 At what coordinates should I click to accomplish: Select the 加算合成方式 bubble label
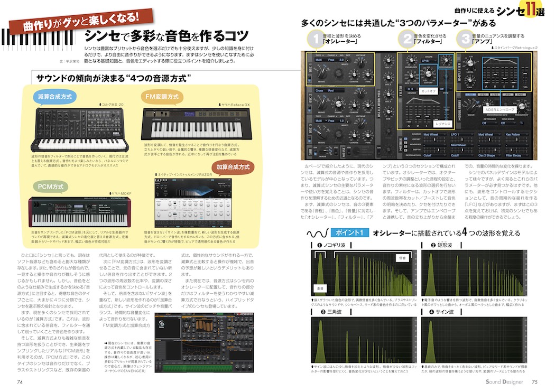[x=233, y=167]
